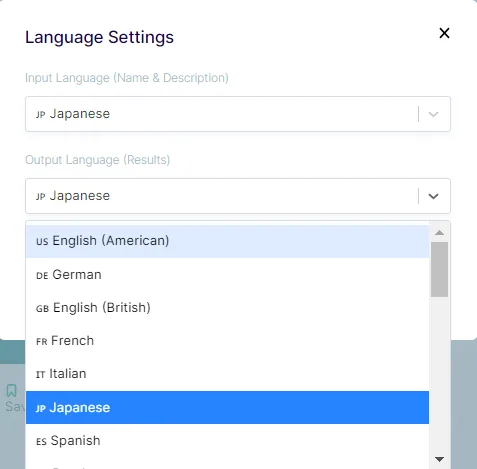
Task: Click the language list scrollbar thumb
Action: [x=439, y=269]
